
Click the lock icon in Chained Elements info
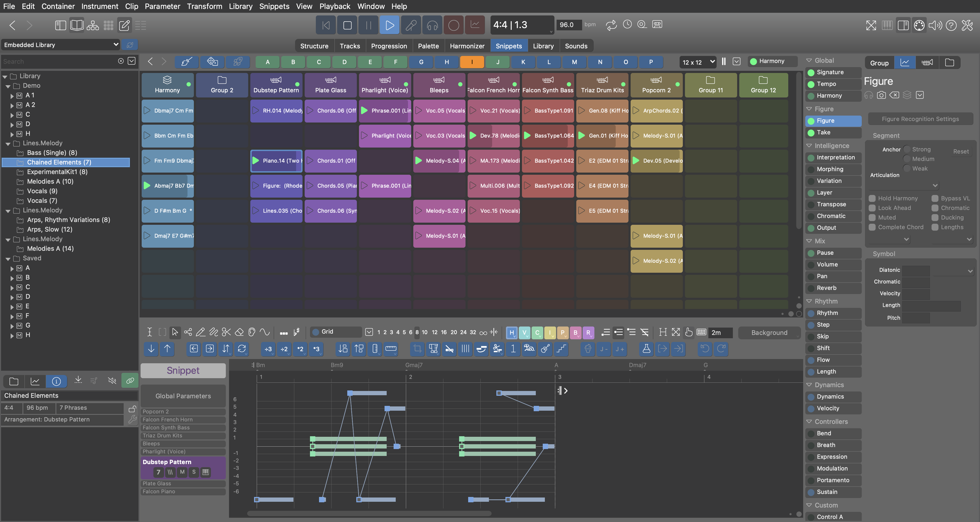[132, 409]
